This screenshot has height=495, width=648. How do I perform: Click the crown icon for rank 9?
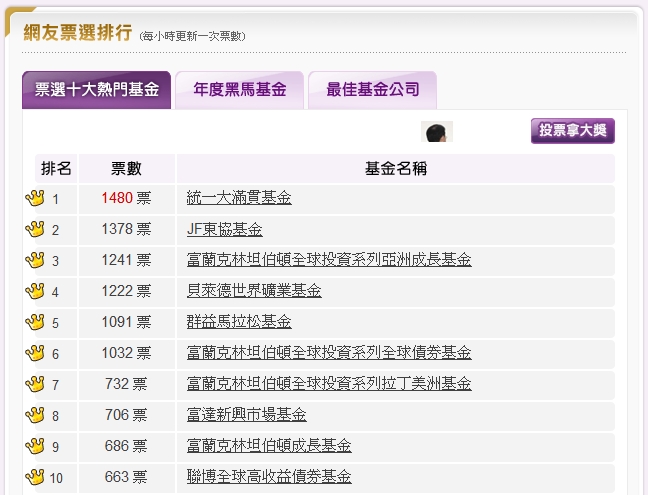click(35, 446)
